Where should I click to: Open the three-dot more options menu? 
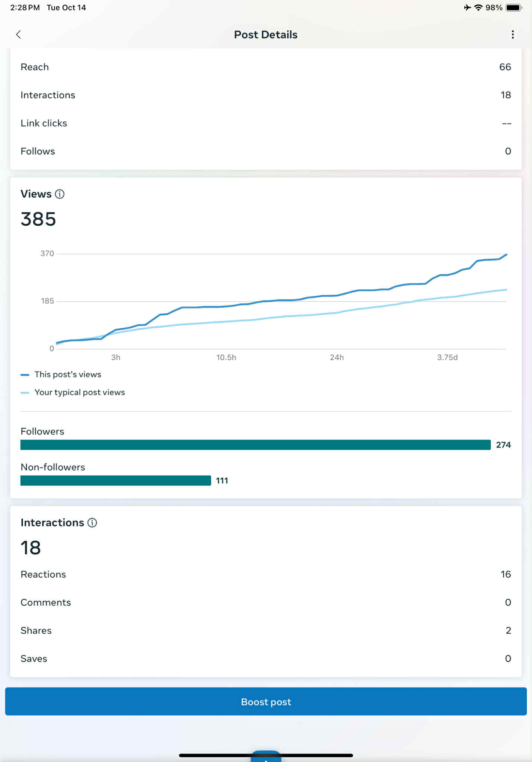click(x=513, y=35)
